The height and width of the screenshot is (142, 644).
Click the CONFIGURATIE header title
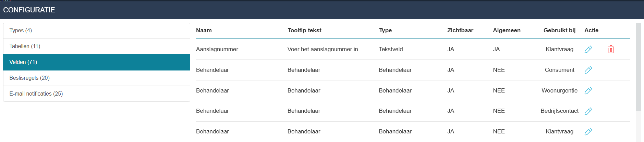tap(29, 10)
